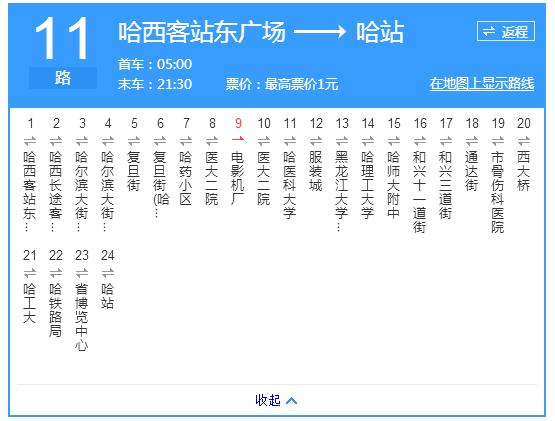Click stop 哈尔滨大街… numbered 4
The height and width of the screenshot is (421, 555).
pos(108,191)
